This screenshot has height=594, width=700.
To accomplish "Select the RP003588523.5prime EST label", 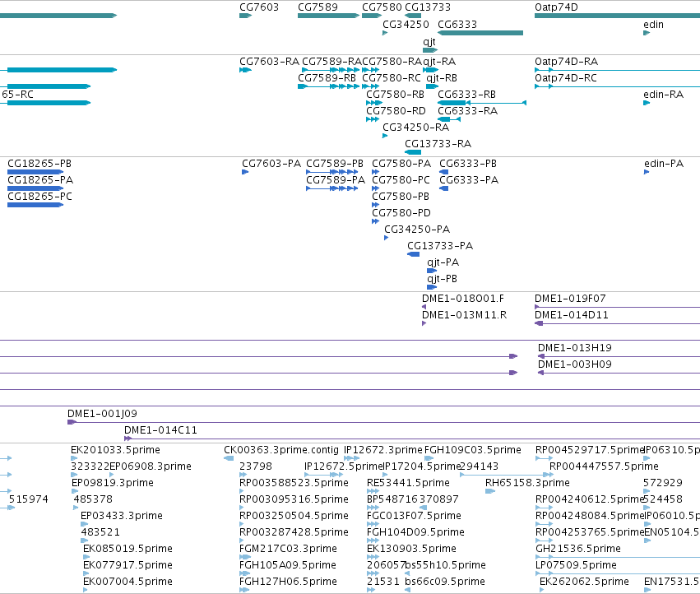I will point(294,483).
